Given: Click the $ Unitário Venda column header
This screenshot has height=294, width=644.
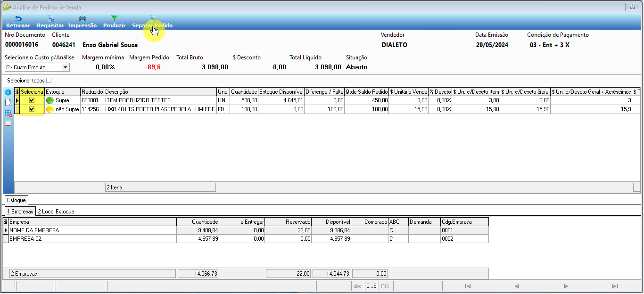Looking at the screenshot, I should [x=409, y=92].
